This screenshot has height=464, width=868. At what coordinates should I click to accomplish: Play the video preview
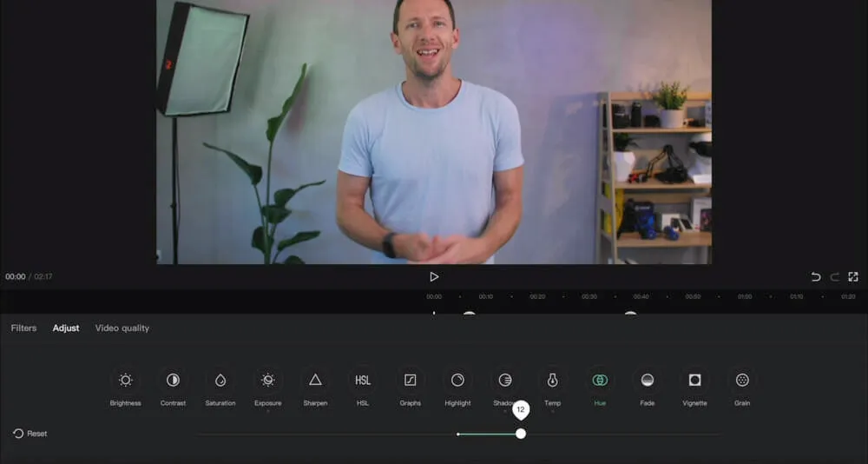(434, 276)
